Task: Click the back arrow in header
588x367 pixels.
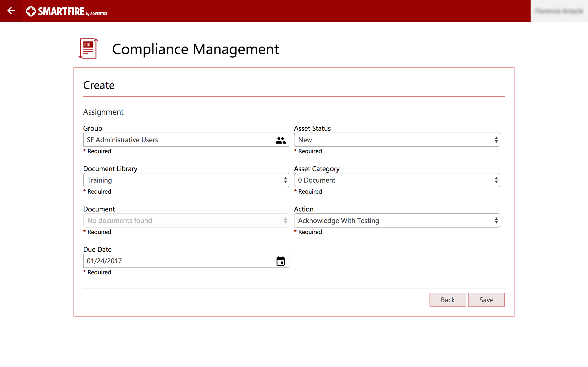Action: pyautogui.click(x=11, y=11)
